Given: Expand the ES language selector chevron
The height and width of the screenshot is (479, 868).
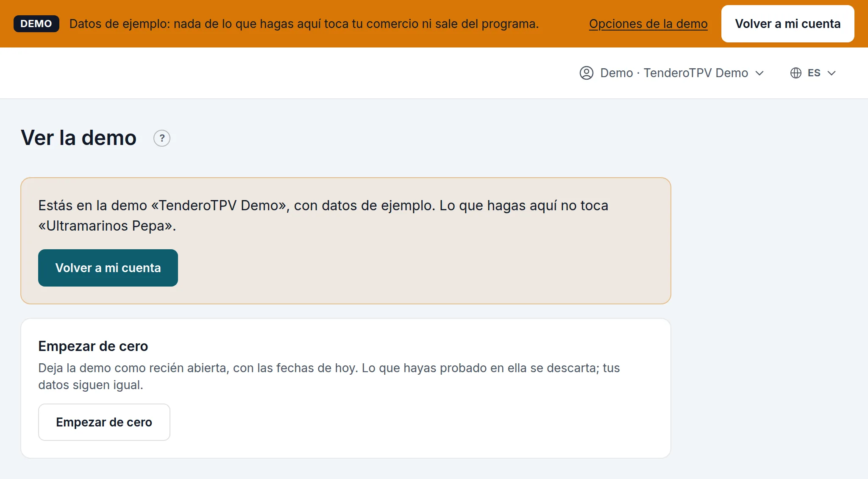Looking at the screenshot, I should (x=832, y=73).
